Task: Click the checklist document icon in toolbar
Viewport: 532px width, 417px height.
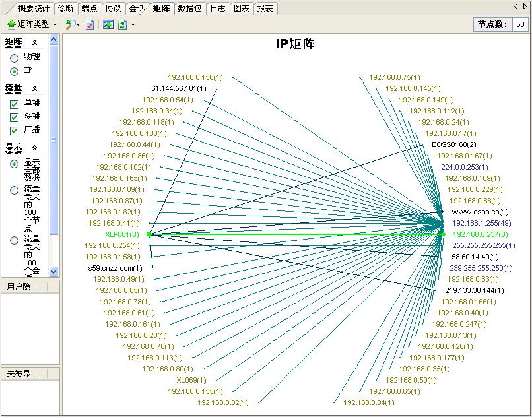Action: point(90,24)
